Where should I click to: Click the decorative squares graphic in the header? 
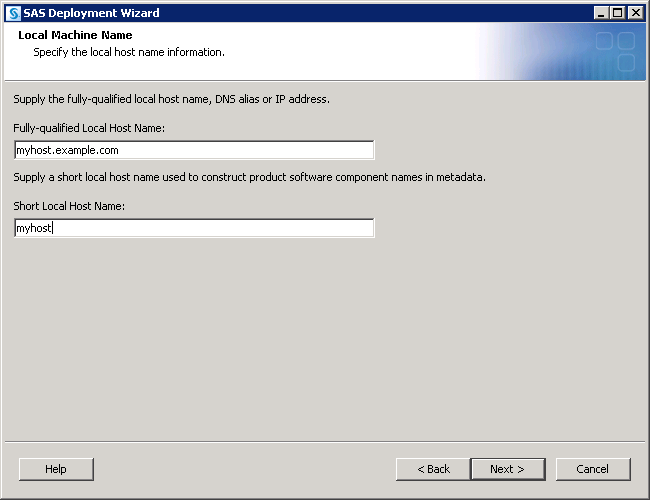tap(615, 52)
